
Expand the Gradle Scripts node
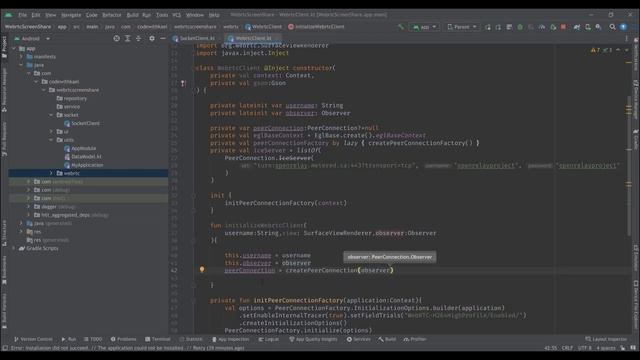14,248
